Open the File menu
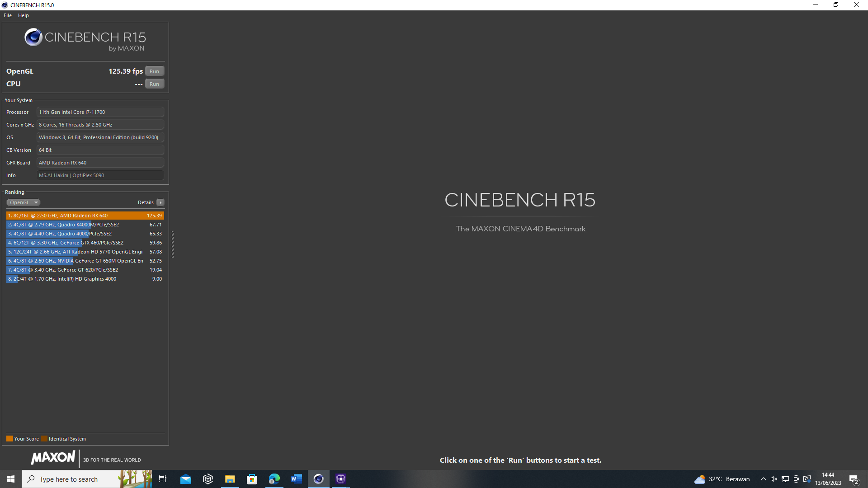Image resolution: width=868 pixels, height=488 pixels. 8,15
